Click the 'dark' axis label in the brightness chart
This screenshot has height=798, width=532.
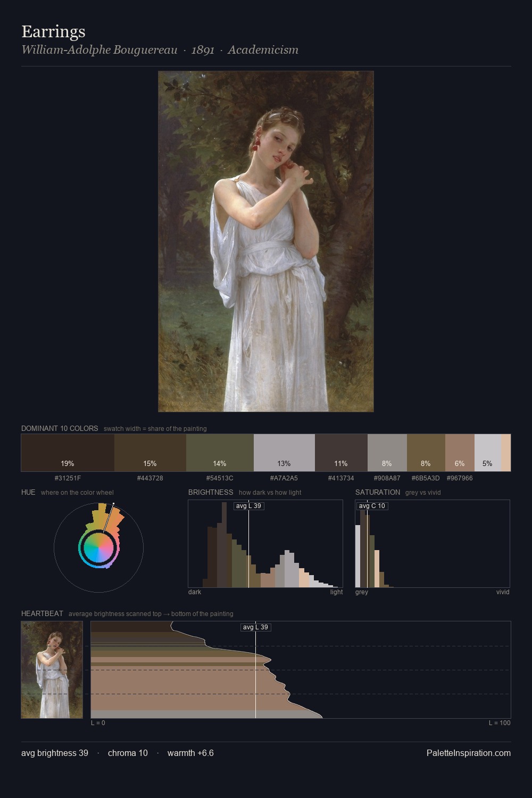click(195, 592)
